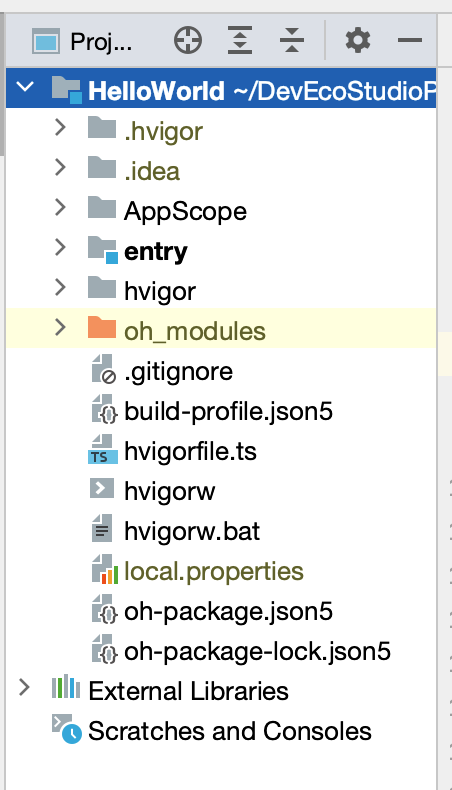The height and width of the screenshot is (790, 452).
Task: Expand the .idea folder
Action: coord(60,167)
